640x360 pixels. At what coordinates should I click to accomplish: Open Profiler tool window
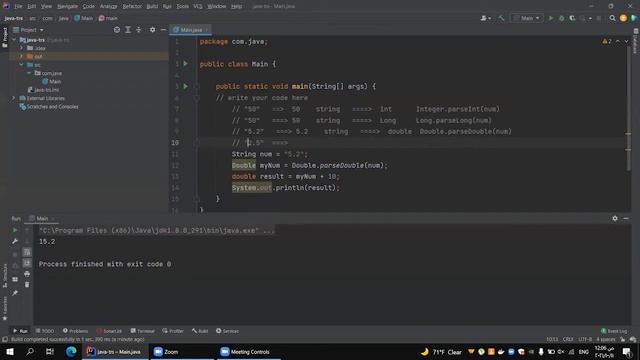coord(173,331)
